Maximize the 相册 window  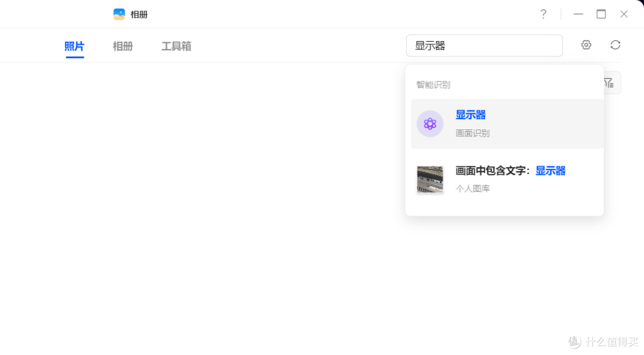tap(601, 14)
